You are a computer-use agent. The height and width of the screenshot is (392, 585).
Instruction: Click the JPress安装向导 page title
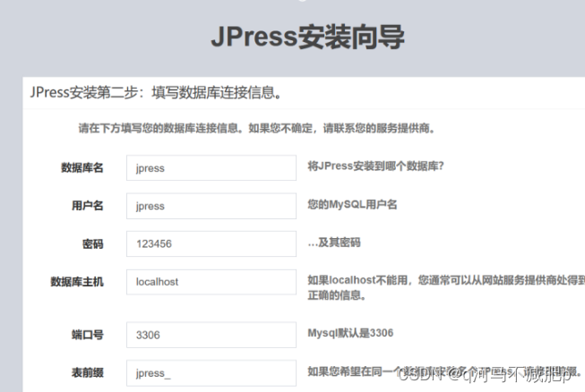[308, 37]
